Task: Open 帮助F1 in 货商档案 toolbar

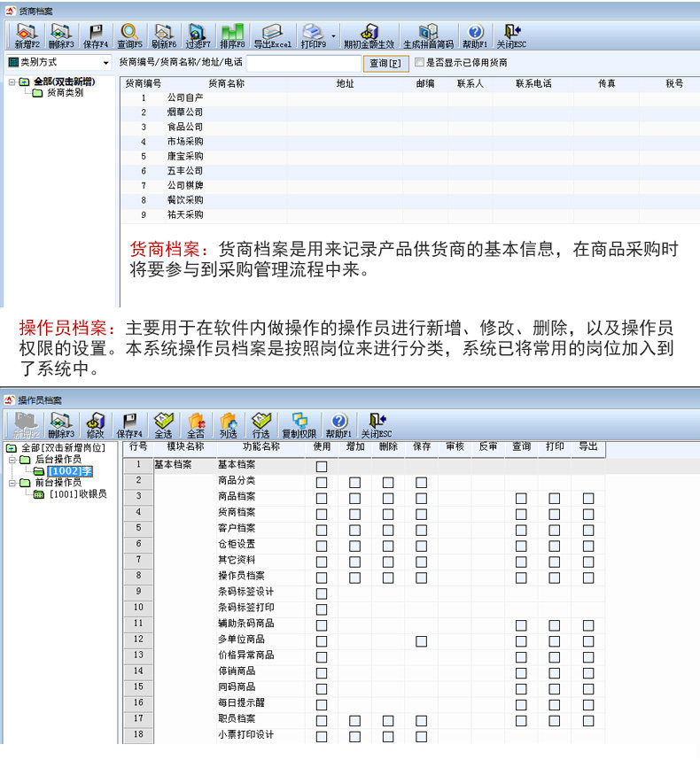Action: 475,36
